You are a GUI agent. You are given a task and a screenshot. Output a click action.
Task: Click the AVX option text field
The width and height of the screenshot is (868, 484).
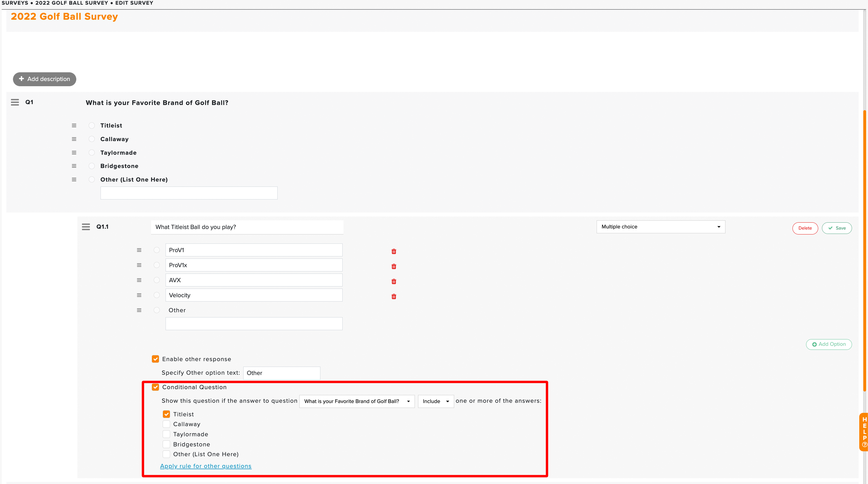[254, 280]
